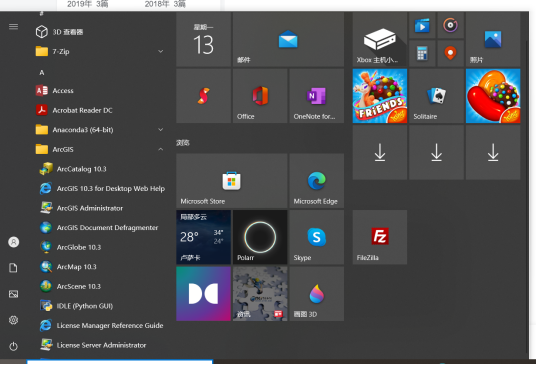Open the Dolby Access tile
This screenshot has height=365, width=536.
coord(203,294)
